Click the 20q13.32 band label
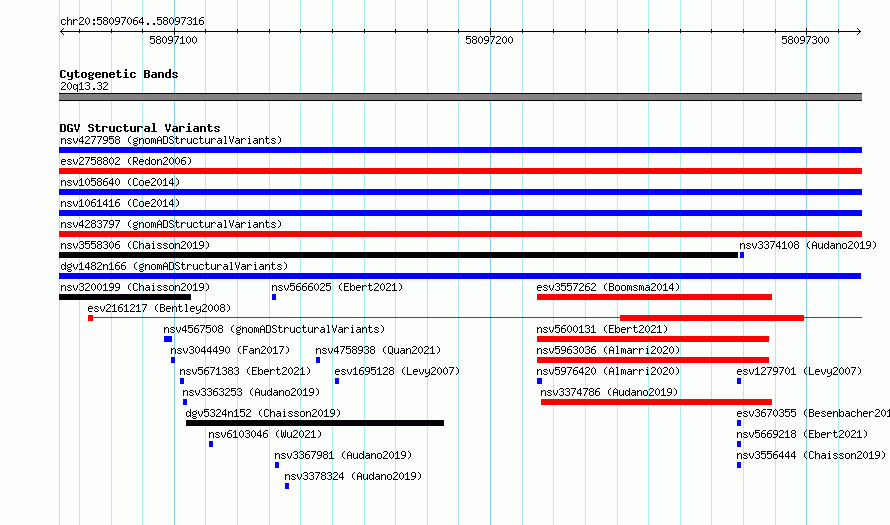 coord(84,86)
